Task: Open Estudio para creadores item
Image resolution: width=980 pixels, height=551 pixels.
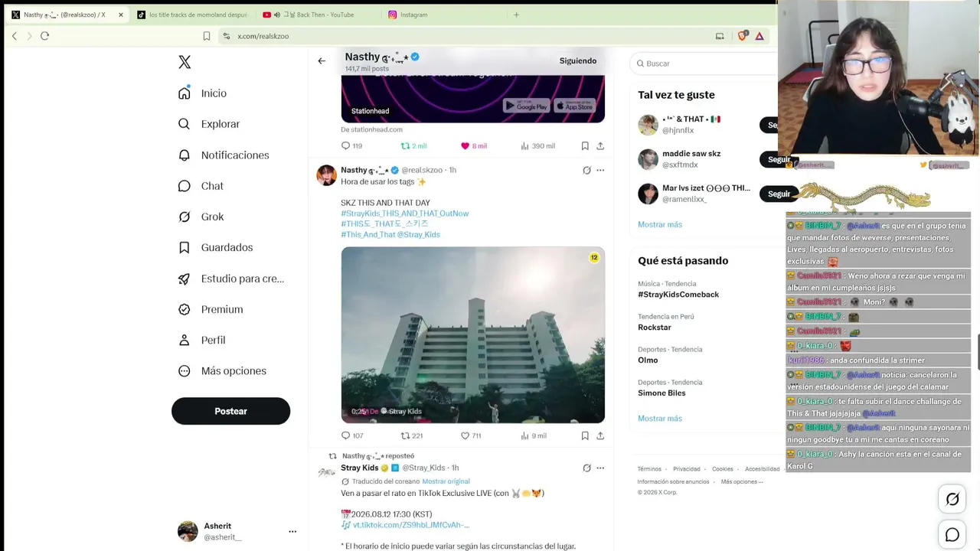Action: 230,279
